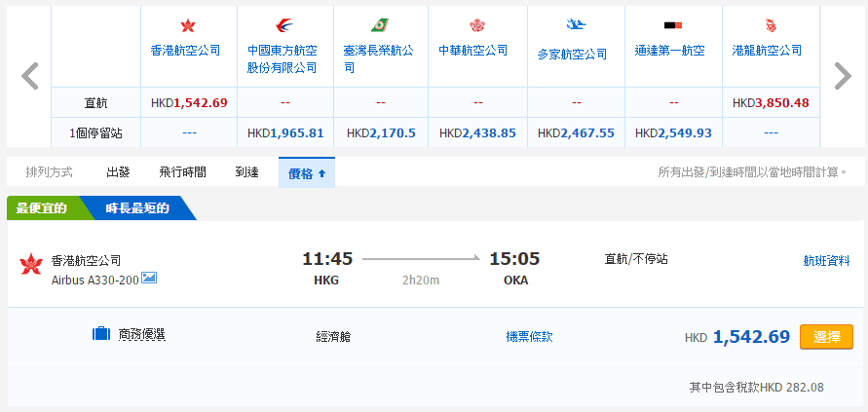This screenshot has height=412, width=868.
Task: Open the 航班資料 flight details link
Action: tap(826, 260)
